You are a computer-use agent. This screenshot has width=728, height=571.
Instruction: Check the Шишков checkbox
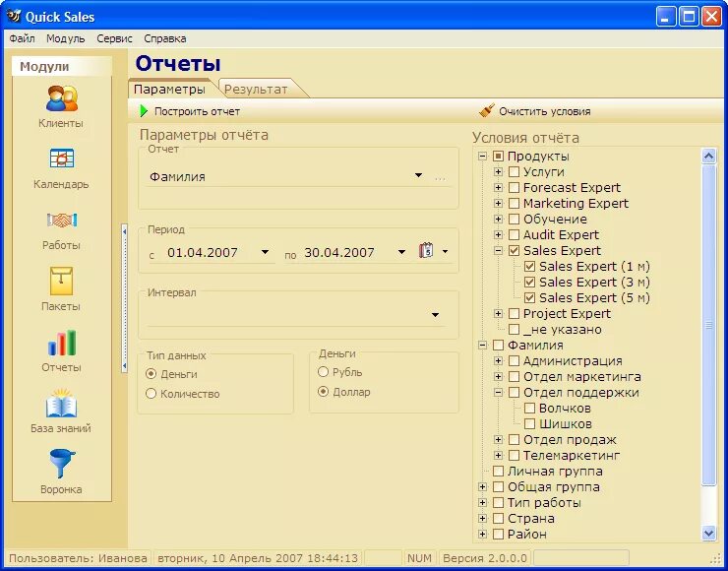click(529, 423)
